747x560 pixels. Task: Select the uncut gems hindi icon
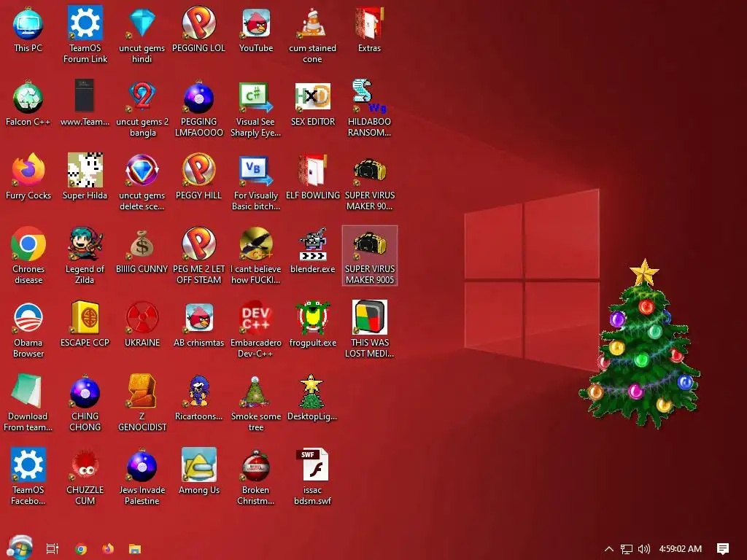pyautogui.click(x=142, y=34)
